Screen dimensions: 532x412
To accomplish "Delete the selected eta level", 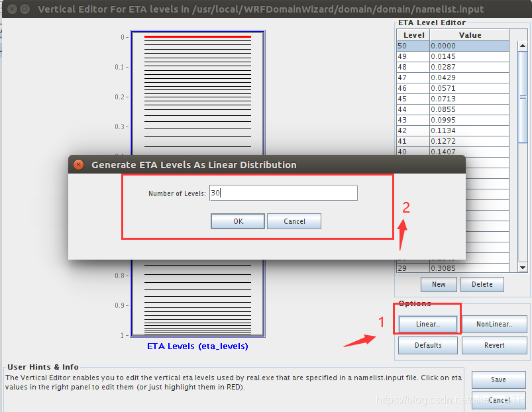I will pos(482,284).
